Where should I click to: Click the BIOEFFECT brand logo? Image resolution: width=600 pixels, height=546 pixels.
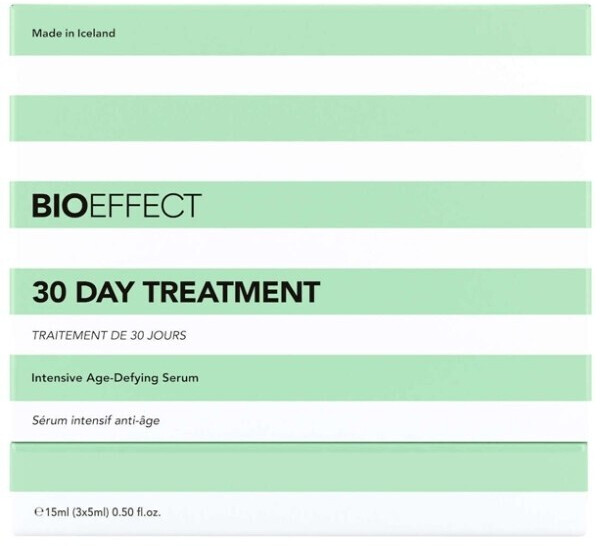pyautogui.click(x=115, y=206)
